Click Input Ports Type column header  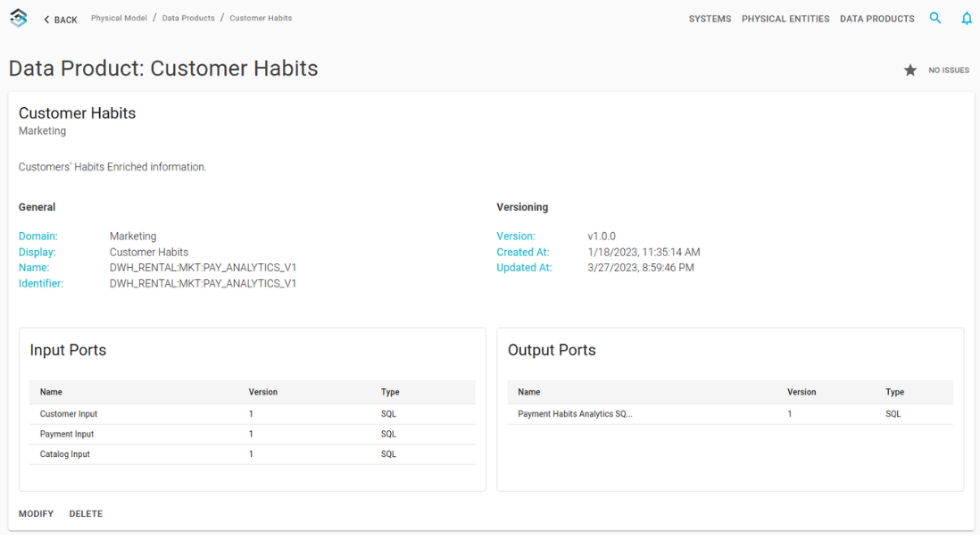pos(390,392)
